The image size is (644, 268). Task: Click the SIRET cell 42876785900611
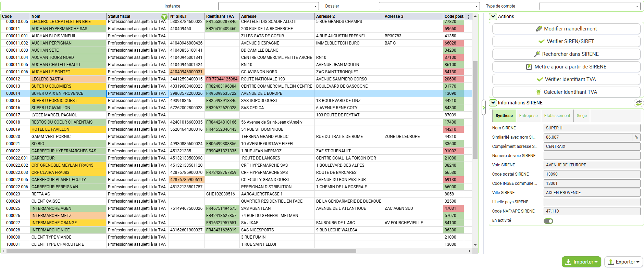[187, 180]
